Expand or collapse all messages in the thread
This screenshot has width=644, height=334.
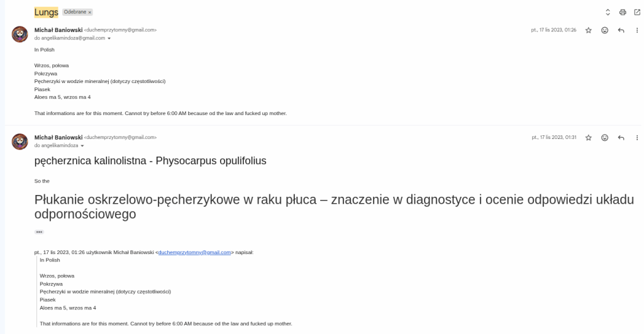pos(608,12)
